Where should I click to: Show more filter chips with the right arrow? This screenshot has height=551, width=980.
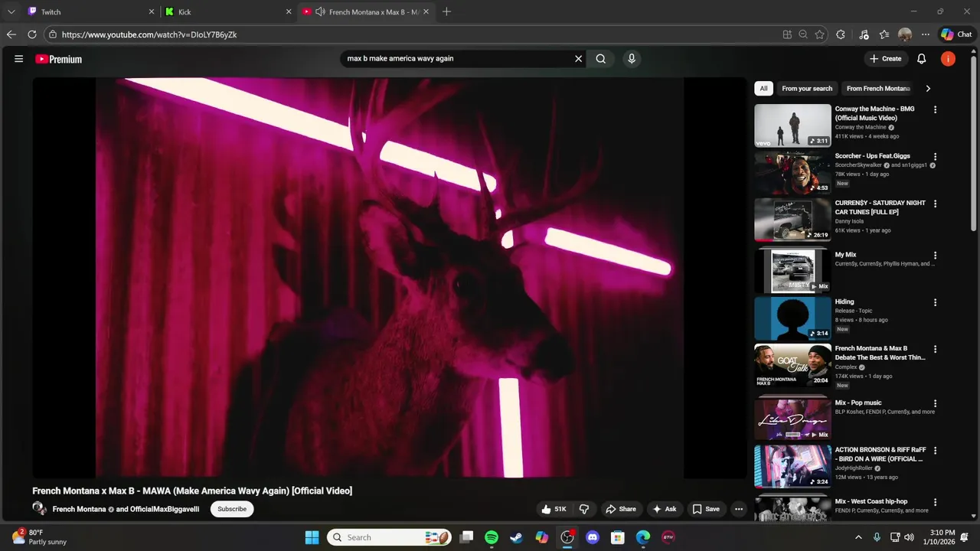point(928,89)
